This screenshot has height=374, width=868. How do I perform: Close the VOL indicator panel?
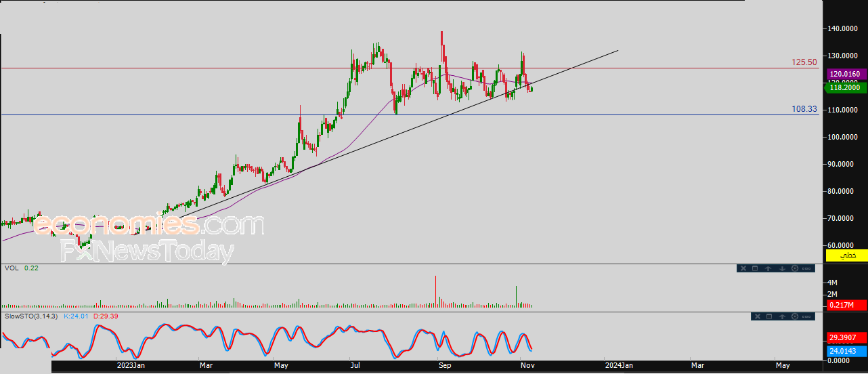[x=743, y=268]
